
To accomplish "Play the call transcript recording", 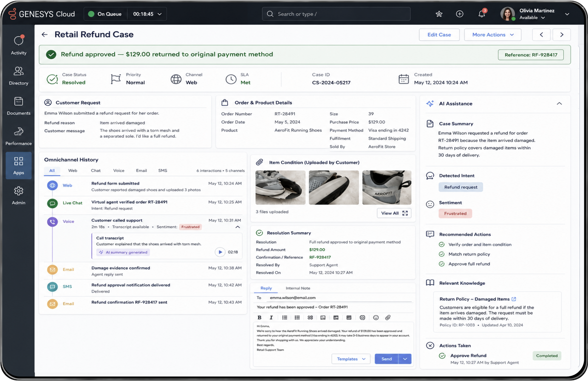I will (220, 252).
